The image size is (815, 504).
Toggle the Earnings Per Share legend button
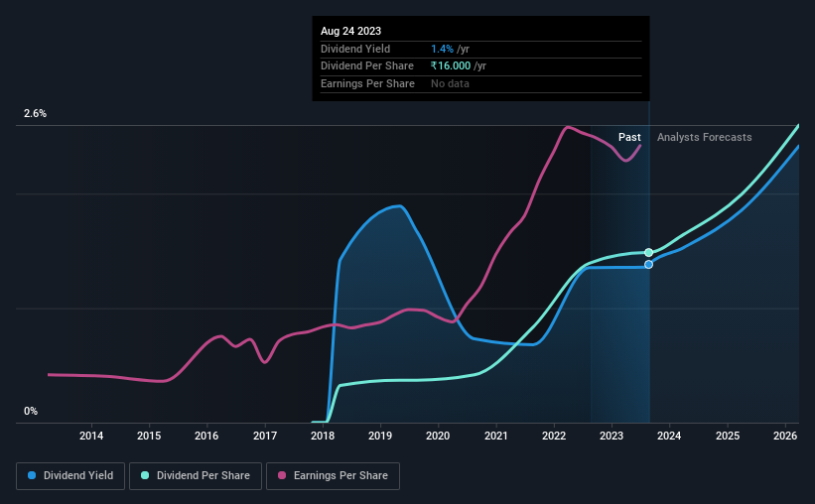coord(333,476)
